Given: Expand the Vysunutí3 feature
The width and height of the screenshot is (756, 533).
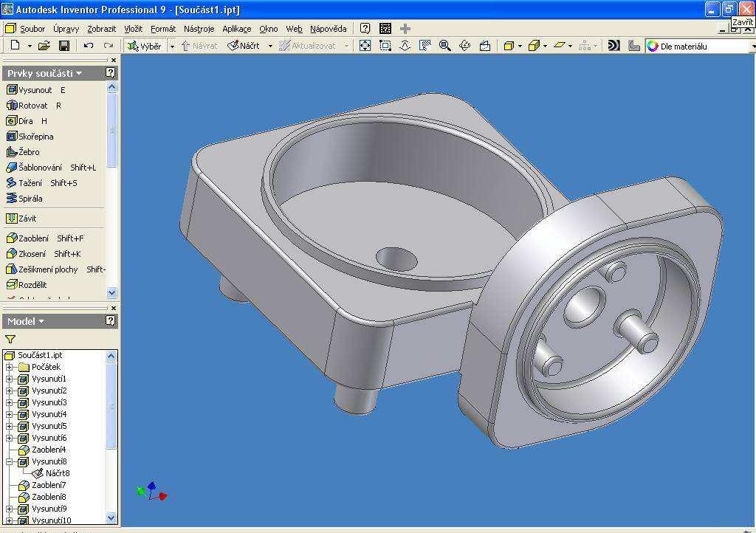Looking at the screenshot, I should [x=9, y=402].
